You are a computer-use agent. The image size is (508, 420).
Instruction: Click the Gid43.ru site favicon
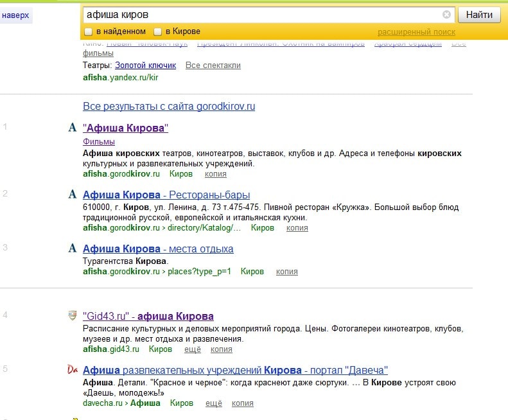pos(73,316)
